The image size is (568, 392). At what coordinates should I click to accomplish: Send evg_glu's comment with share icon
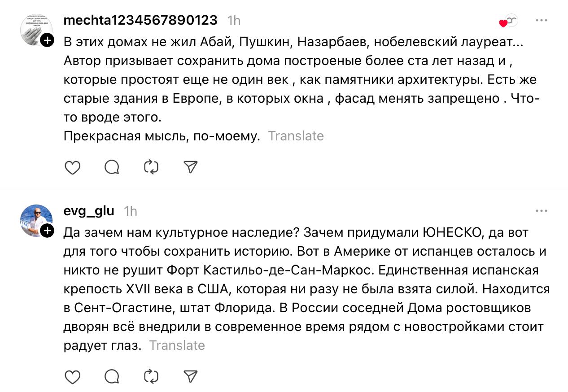(191, 375)
